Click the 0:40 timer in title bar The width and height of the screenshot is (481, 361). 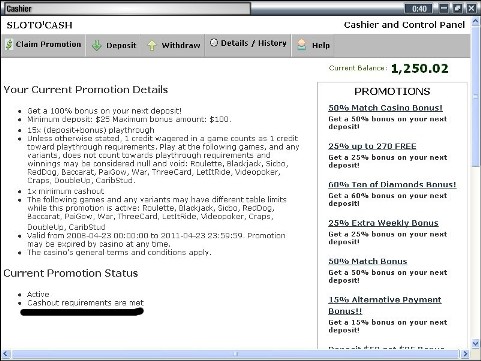pos(419,9)
